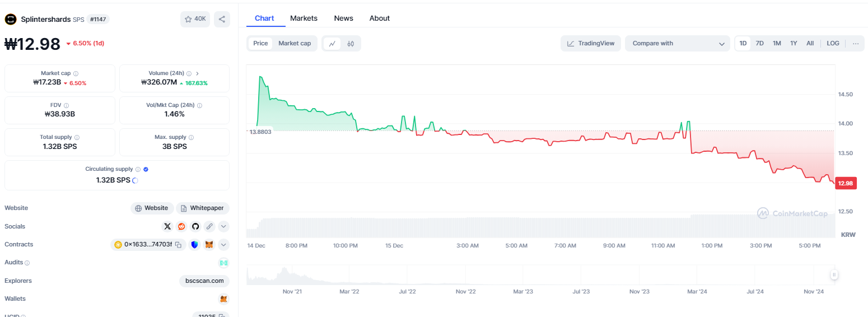This screenshot has height=317, width=868.
Task: Open the project Website link
Action: 152,208
